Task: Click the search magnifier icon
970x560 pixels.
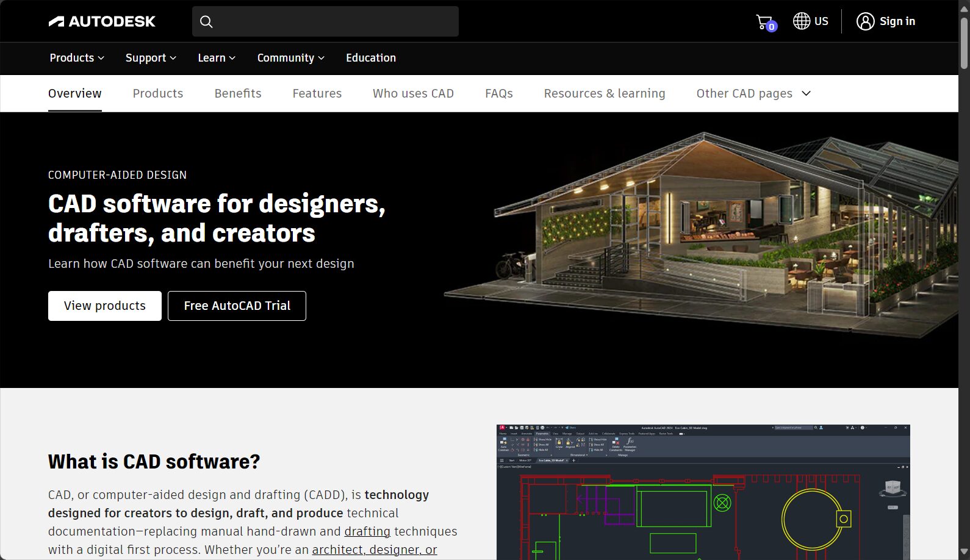Action: [x=206, y=22]
